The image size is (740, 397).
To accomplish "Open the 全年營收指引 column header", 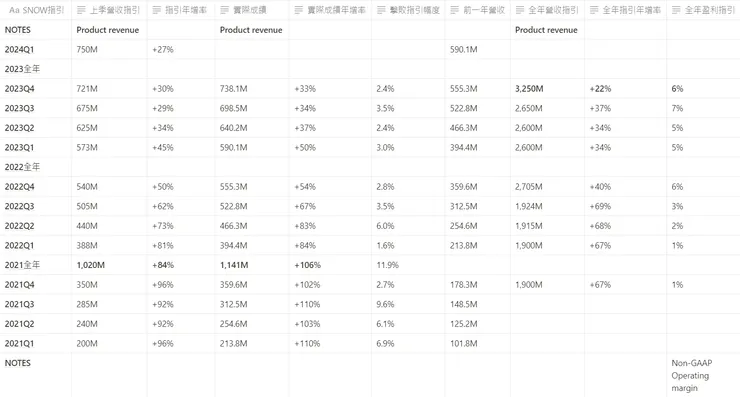I will (547, 10).
